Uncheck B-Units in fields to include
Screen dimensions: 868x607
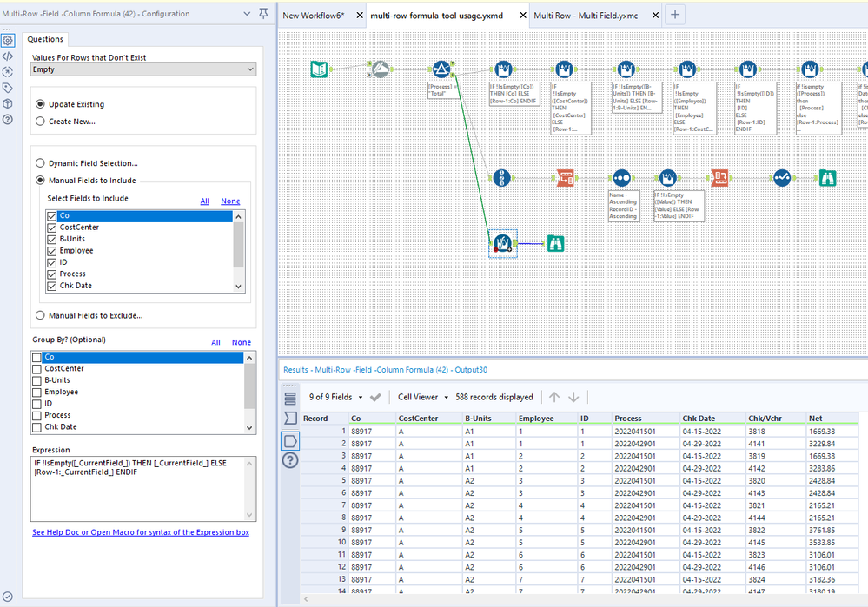coord(52,239)
